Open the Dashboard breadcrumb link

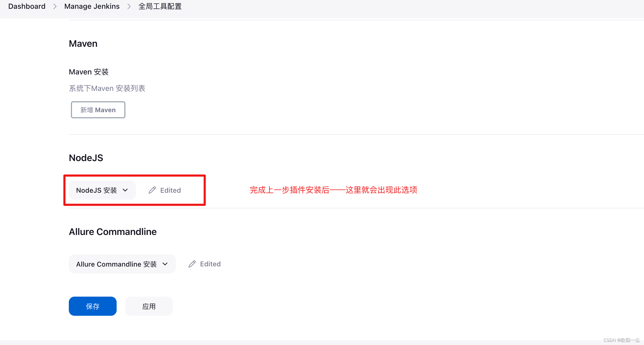27,6
